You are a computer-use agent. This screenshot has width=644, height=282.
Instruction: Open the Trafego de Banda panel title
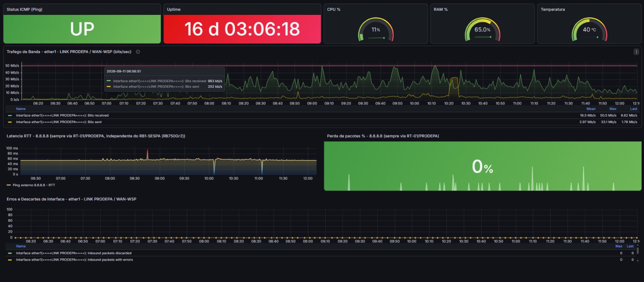pyautogui.click(x=69, y=52)
